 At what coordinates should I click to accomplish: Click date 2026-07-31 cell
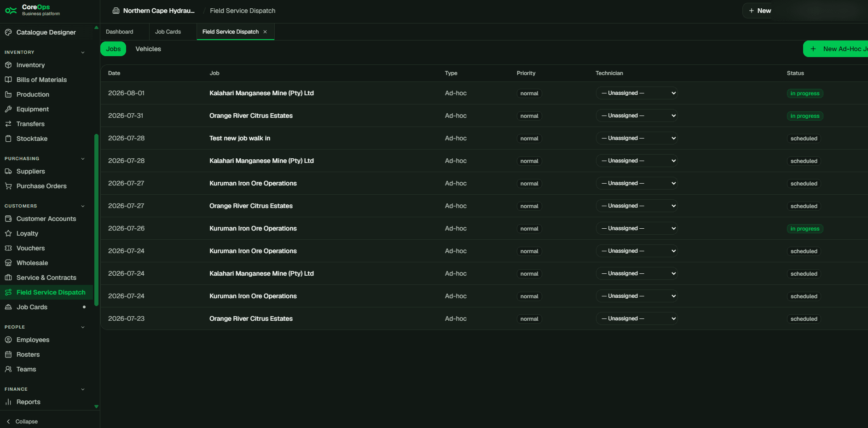pyautogui.click(x=126, y=116)
